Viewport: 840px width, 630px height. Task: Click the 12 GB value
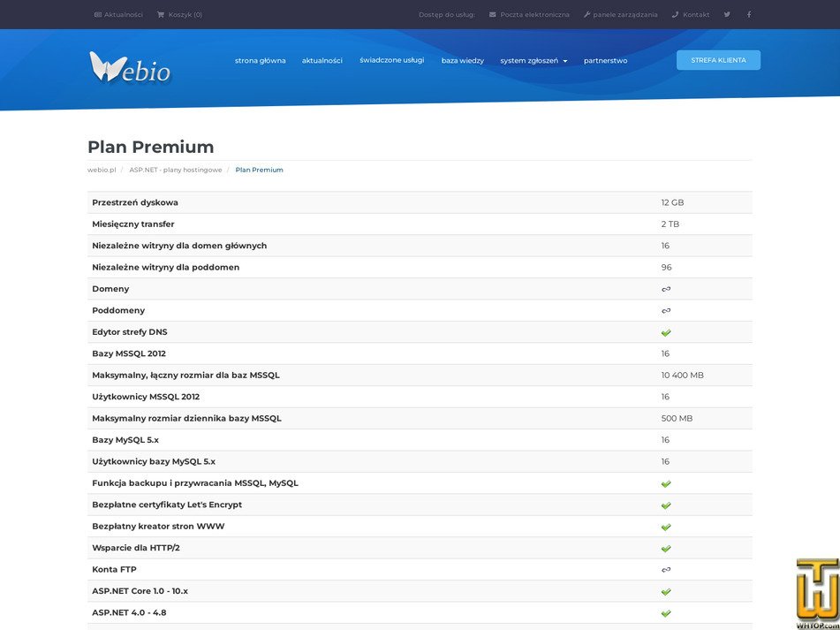672,202
